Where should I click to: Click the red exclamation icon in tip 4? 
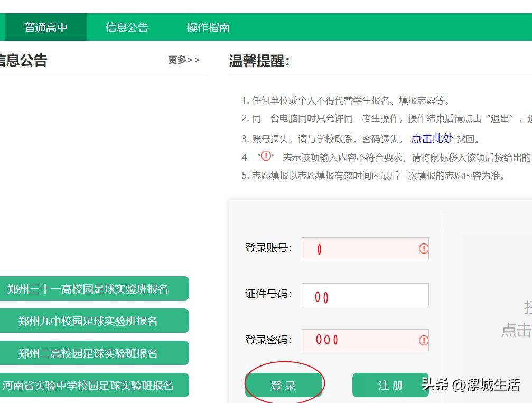[266, 156]
